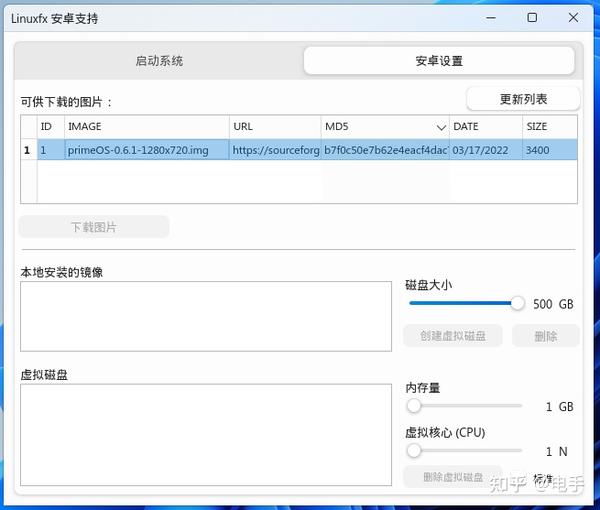Click the 更新列表 button
This screenshot has width=600, height=510.
(x=523, y=99)
